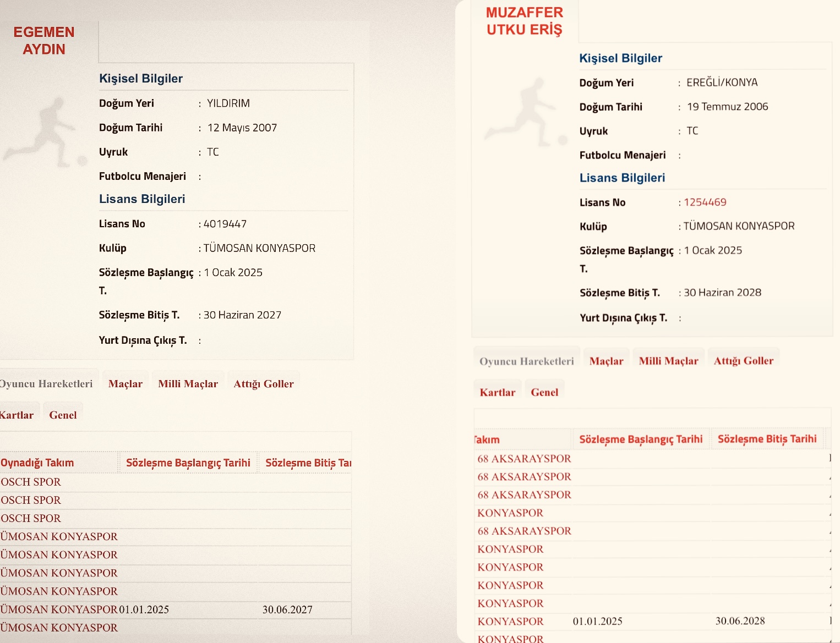Click Lisans Bilgileri heading on Egemen Aydın page
The width and height of the screenshot is (840, 643).
(x=142, y=199)
